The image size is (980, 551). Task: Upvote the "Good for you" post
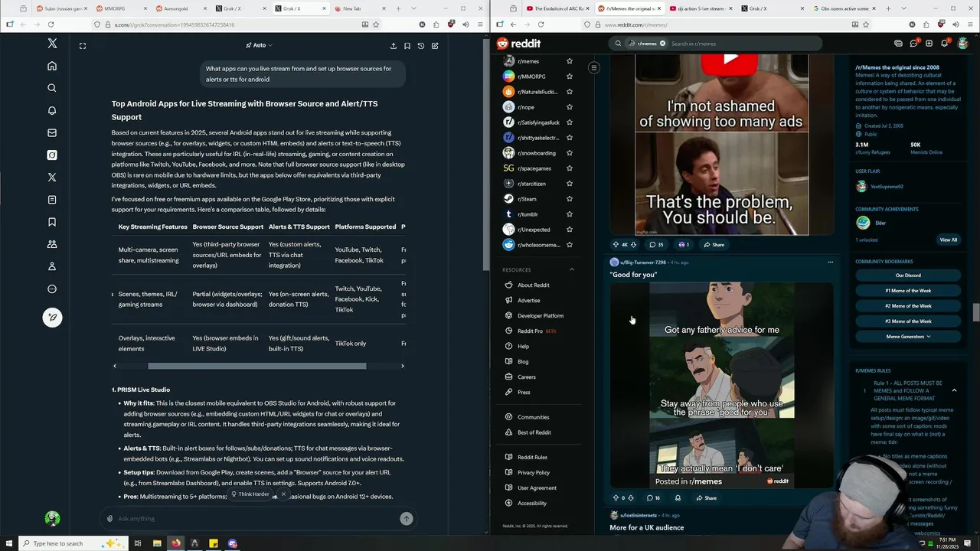click(616, 497)
